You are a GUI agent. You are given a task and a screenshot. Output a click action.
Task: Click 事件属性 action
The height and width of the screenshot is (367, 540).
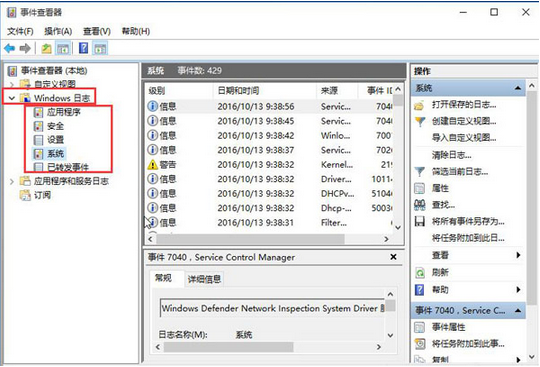(x=448, y=327)
